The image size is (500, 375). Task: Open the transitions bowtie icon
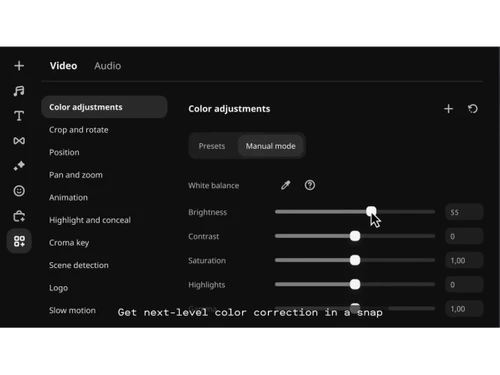(x=19, y=141)
